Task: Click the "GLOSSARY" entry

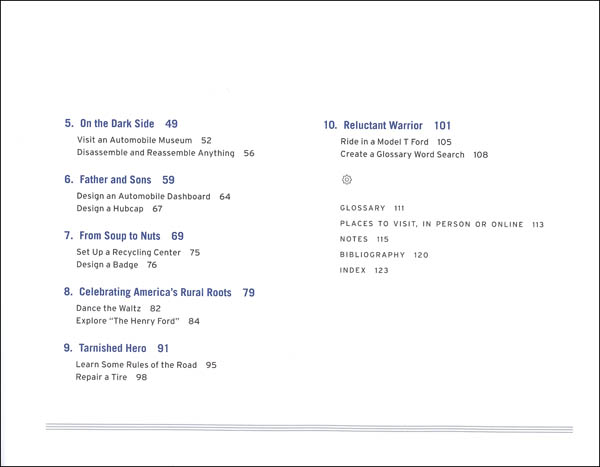Action: coord(362,208)
